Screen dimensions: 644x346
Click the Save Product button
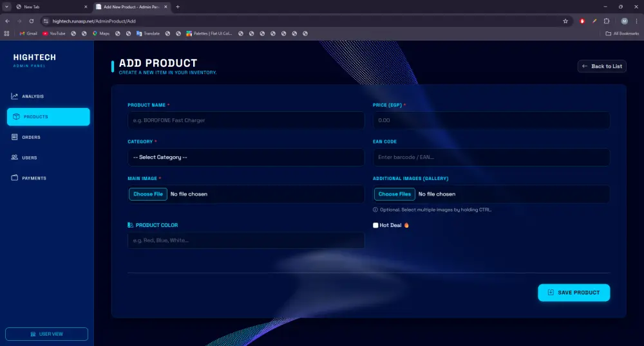pos(574,292)
